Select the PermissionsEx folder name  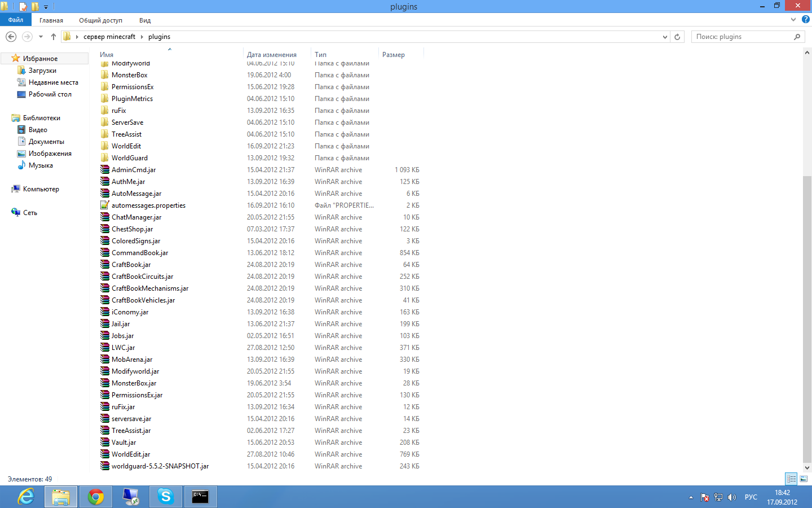(133, 87)
